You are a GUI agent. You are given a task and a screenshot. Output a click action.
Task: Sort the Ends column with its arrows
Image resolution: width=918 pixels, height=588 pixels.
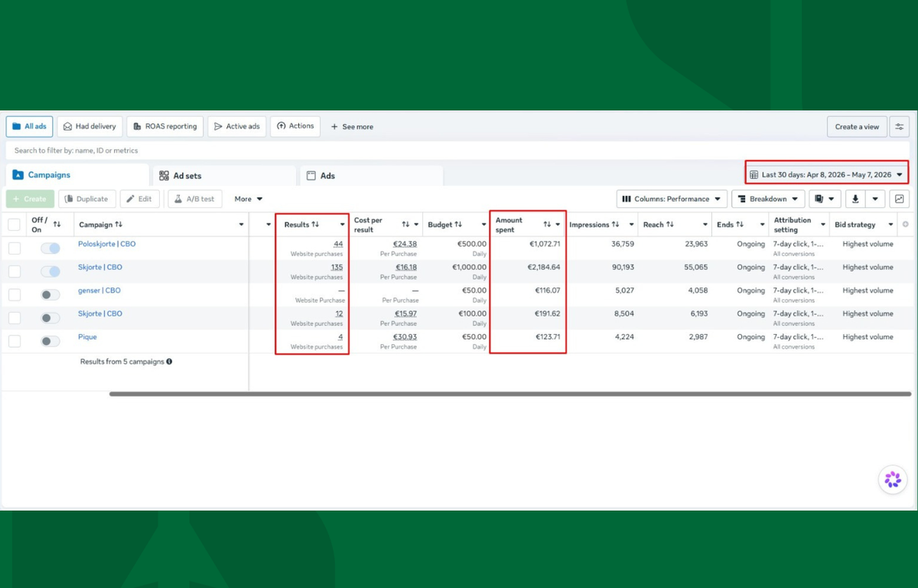coord(740,225)
